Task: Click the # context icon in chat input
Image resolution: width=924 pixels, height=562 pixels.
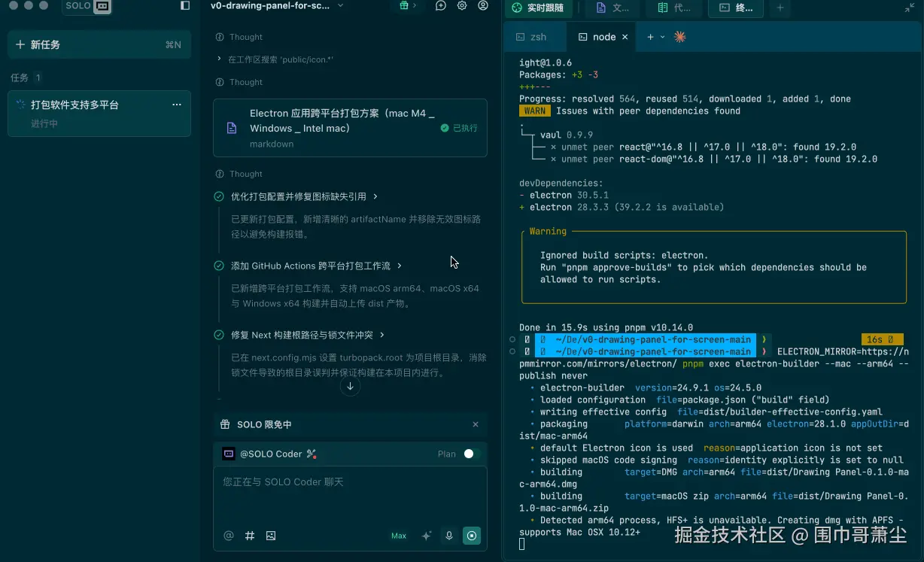Action: (250, 536)
